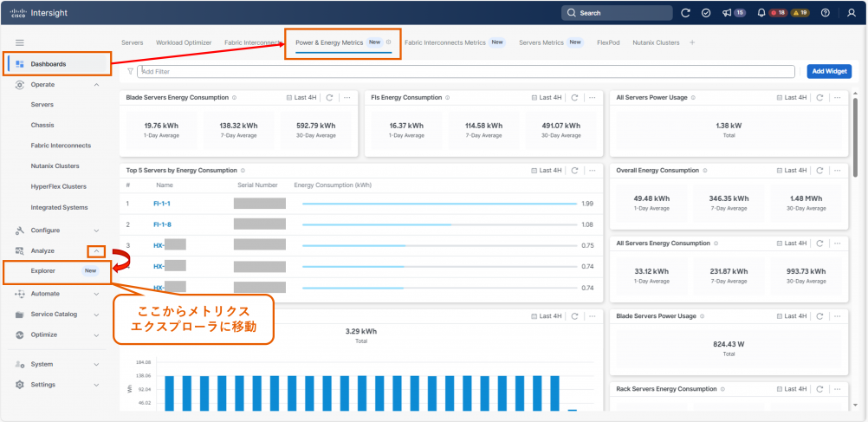Open more options for All Servers Power Usage

[838, 97]
